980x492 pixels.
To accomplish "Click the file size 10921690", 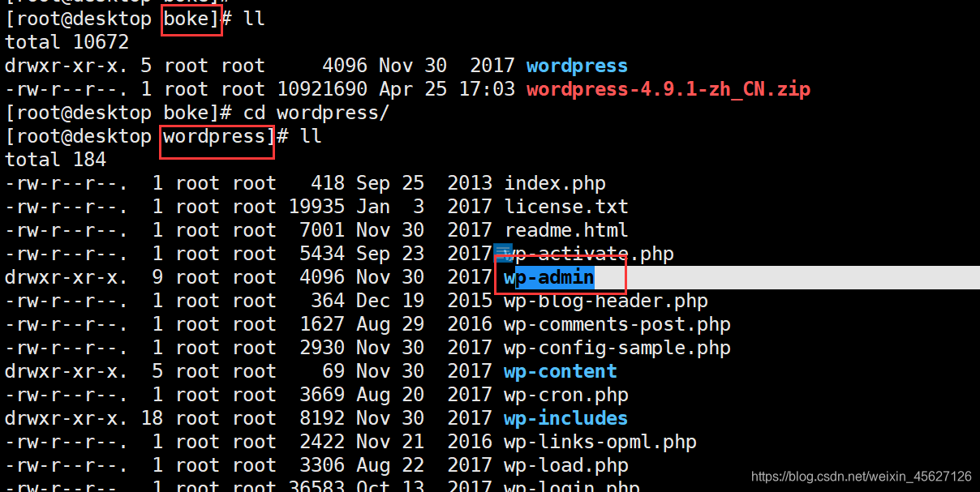I will [322, 89].
